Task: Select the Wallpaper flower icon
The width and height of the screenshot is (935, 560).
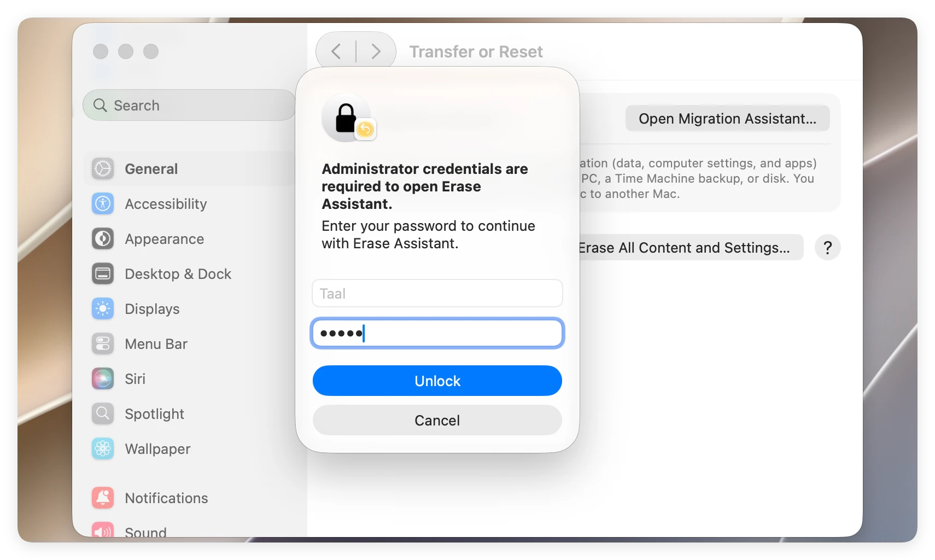Action: click(x=103, y=448)
